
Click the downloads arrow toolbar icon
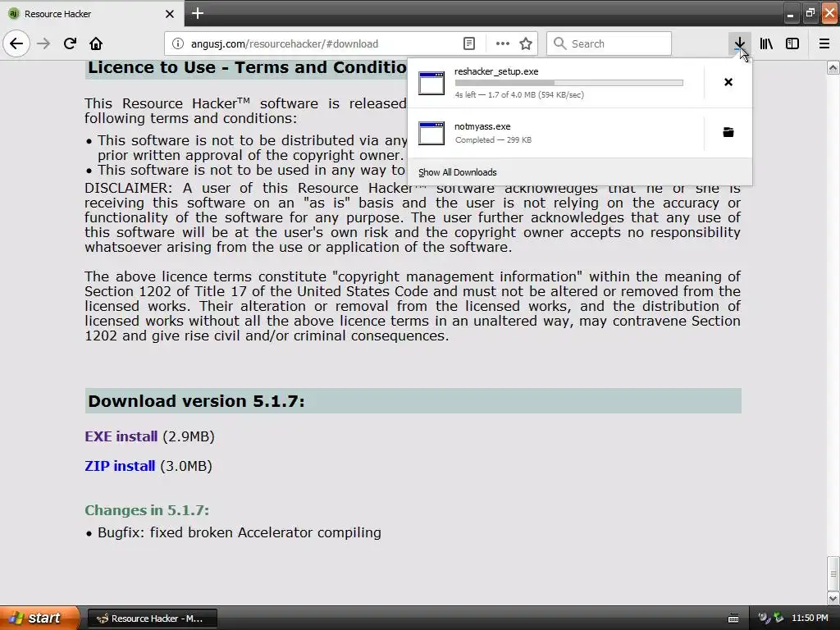point(739,43)
